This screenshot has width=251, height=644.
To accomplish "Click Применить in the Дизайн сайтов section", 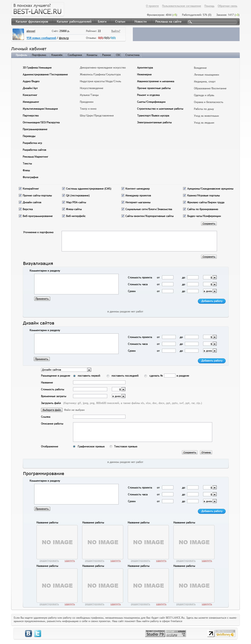I will pos(42,359).
